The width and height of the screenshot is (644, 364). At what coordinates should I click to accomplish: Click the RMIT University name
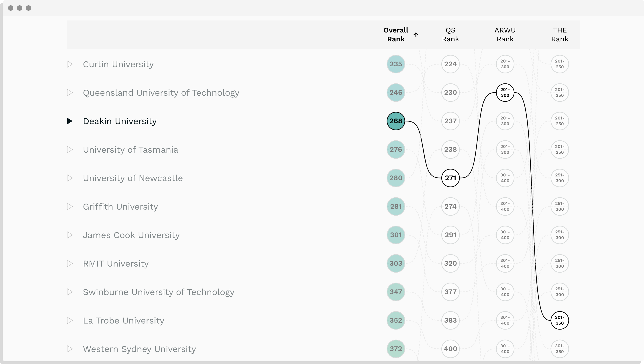click(116, 263)
